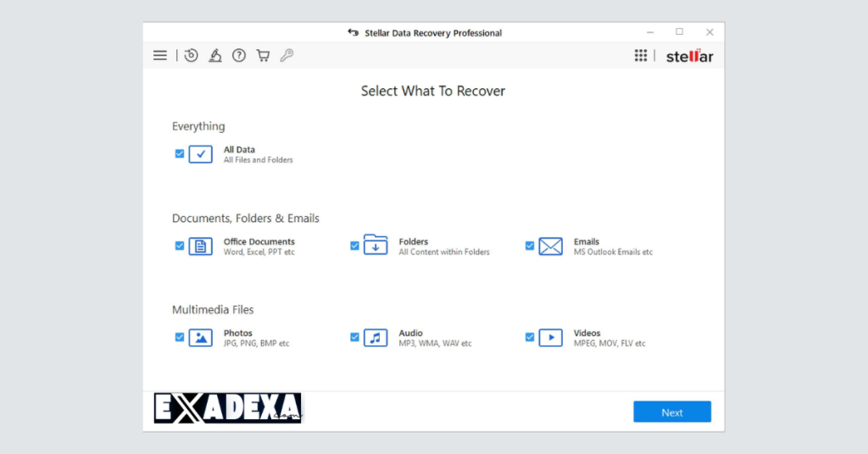Viewport: 868px width, 454px height.
Task: Click the "Videos" label
Action: point(587,333)
